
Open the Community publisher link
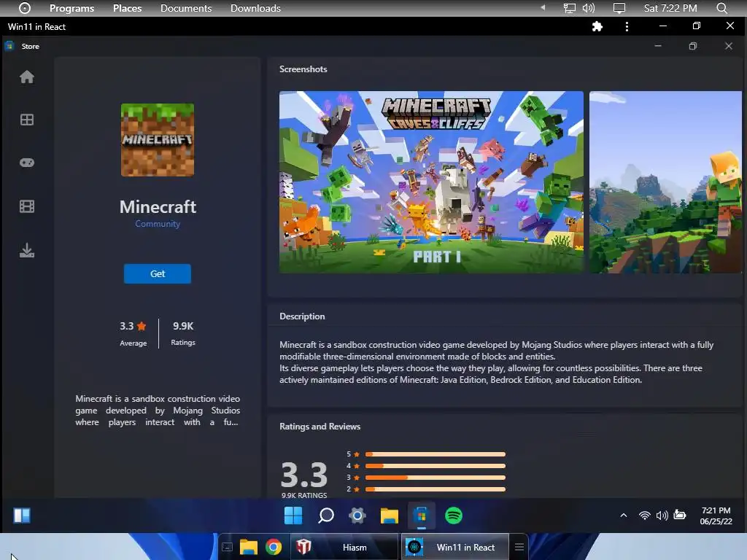click(x=158, y=224)
